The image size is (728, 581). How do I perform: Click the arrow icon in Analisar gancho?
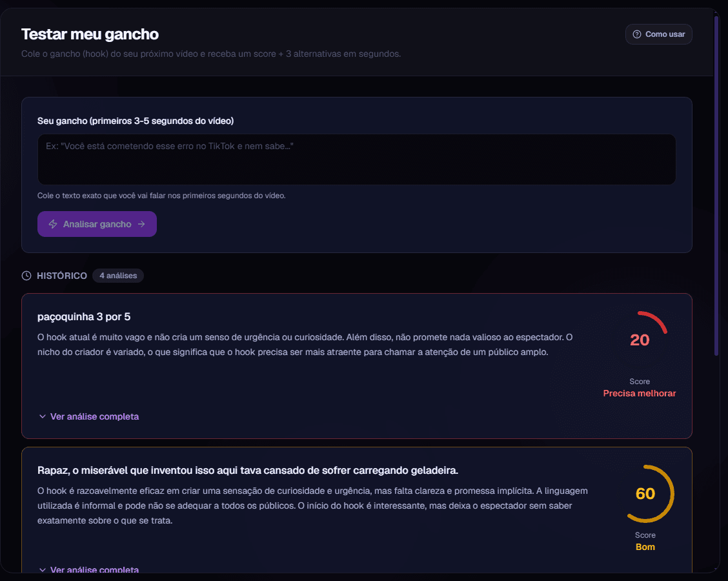click(141, 224)
